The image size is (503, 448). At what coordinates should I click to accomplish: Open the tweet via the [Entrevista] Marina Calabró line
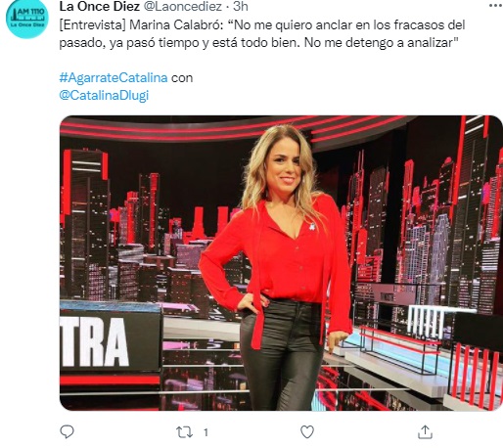click(x=262, y=25)
